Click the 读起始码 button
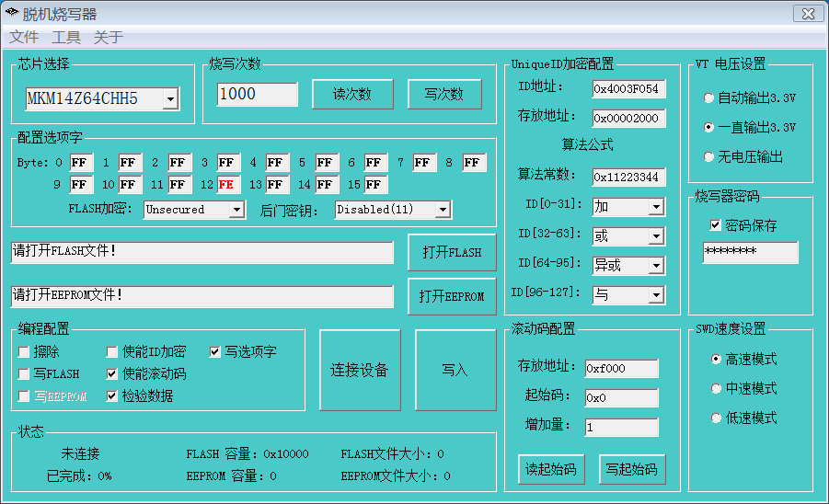829x504 pixels. 551,469
